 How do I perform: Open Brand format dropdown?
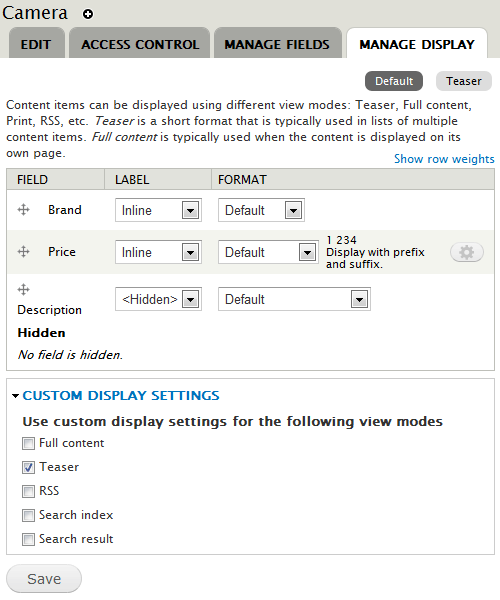261,210
